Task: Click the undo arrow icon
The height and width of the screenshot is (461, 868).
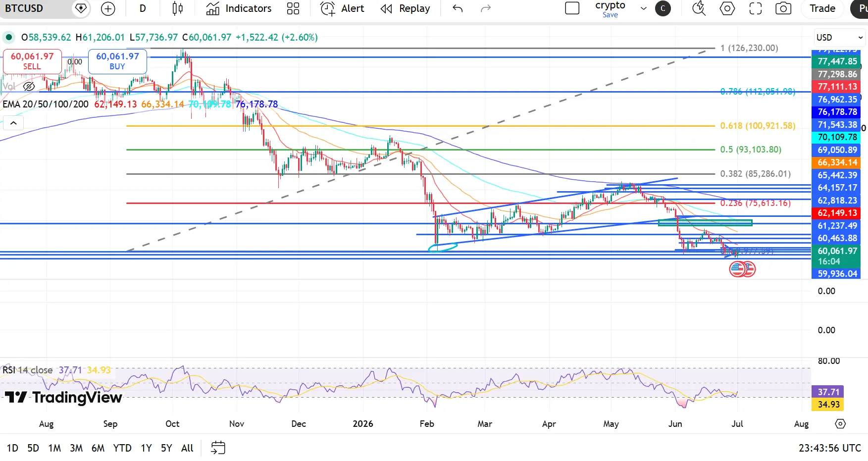Action: (458, 8)
